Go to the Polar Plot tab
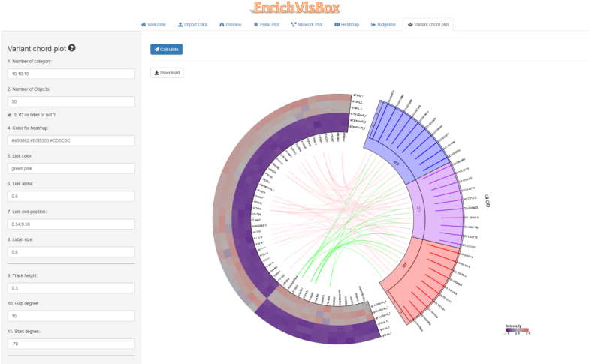 pos(267,25)
